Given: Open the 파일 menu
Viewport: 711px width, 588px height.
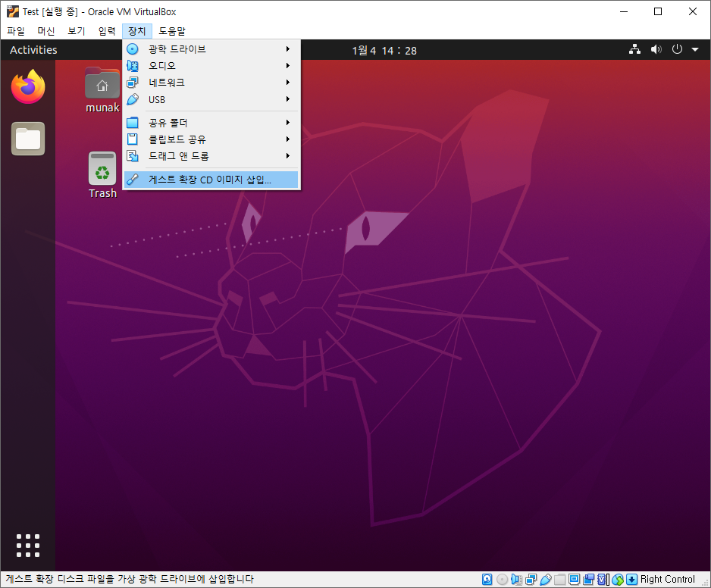Looking at the screenshot, I should coord(16,31).
